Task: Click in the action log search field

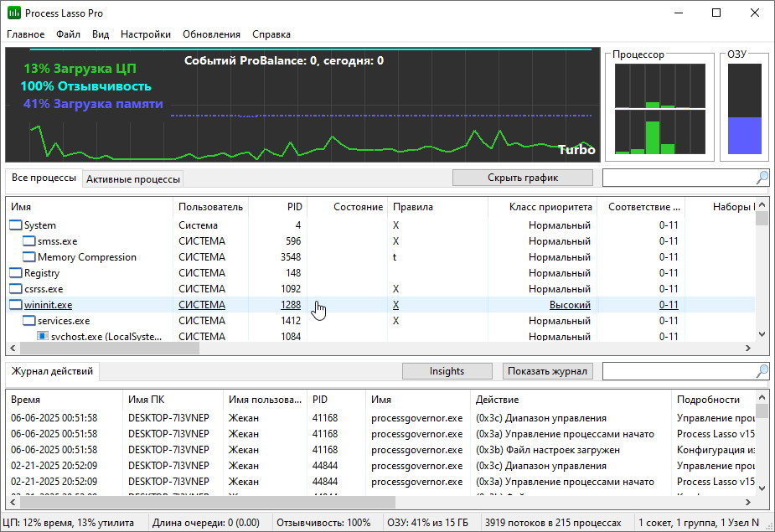Action: [679, 371]
